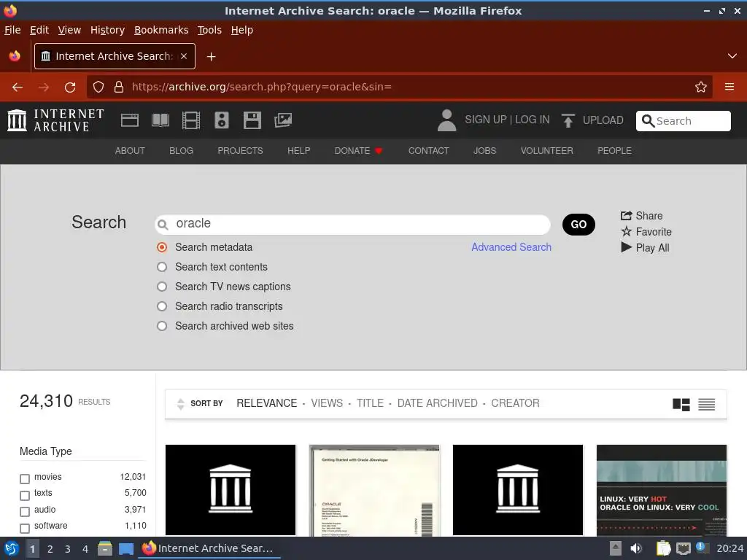Click the Firefox forward arrow
This screenshot has height=560, width=747.
coord(44,87)
